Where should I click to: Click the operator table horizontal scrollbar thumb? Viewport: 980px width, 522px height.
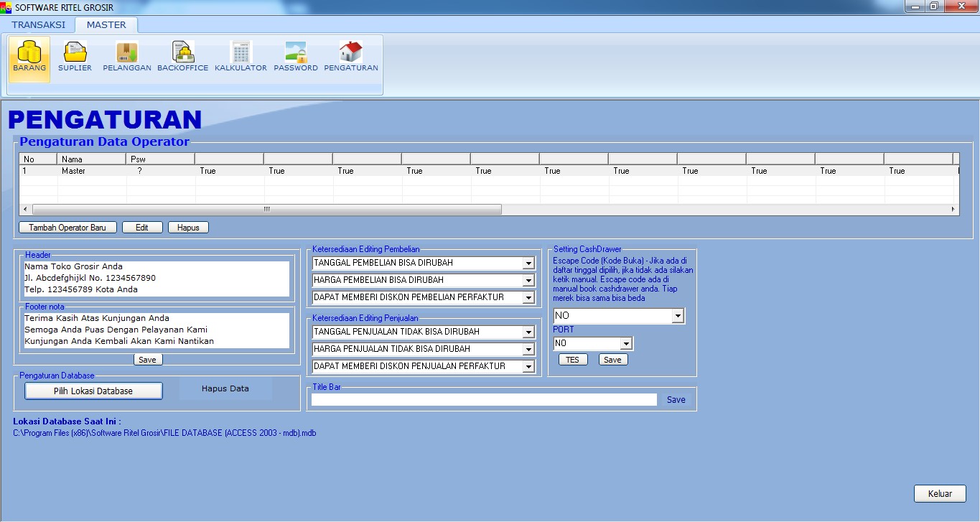tap(267, 209)
